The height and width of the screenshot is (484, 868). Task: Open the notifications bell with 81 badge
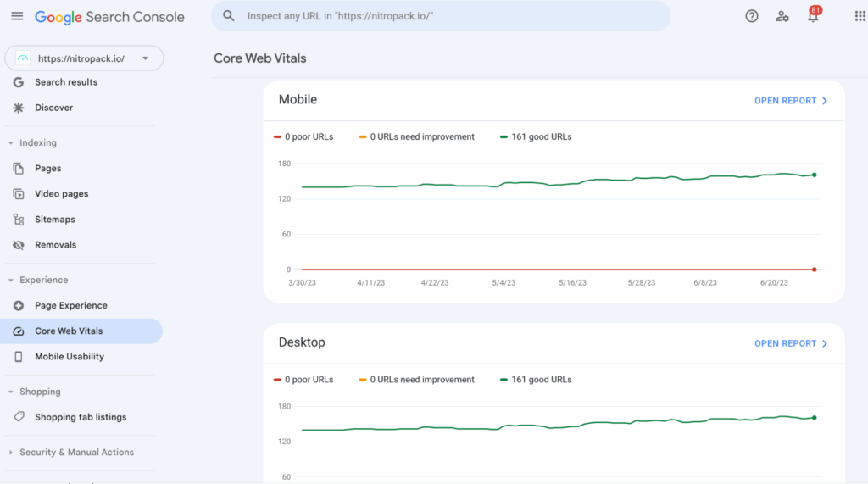813,15
